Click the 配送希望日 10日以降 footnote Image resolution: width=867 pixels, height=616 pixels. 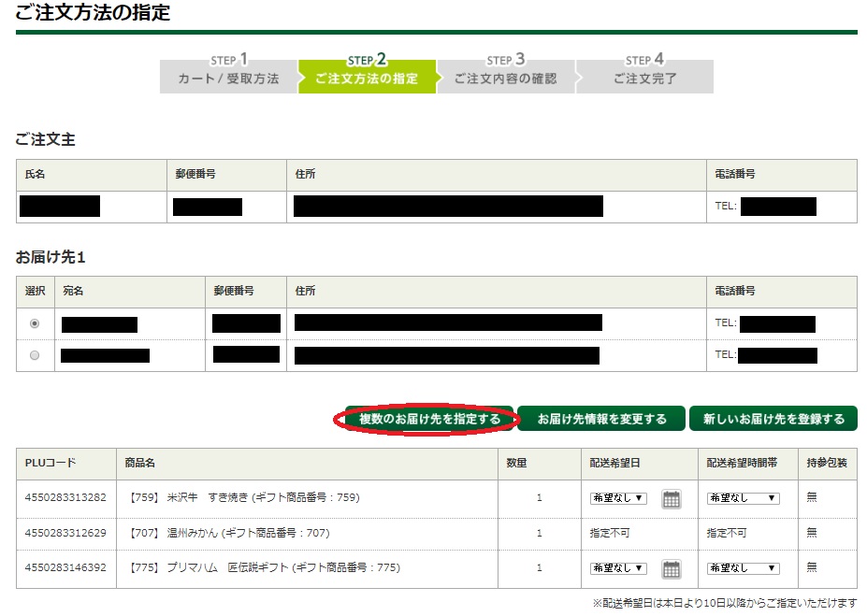(x=724, y=603)
